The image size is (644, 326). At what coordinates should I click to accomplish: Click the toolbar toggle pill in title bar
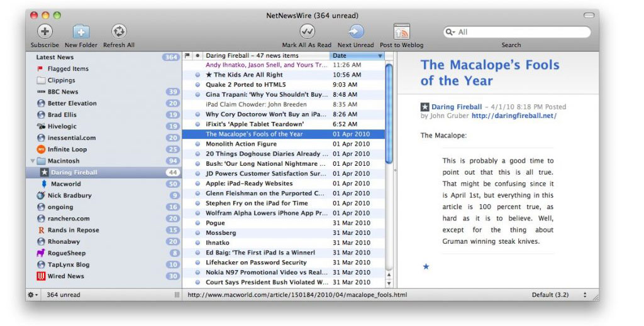[589, 16]
